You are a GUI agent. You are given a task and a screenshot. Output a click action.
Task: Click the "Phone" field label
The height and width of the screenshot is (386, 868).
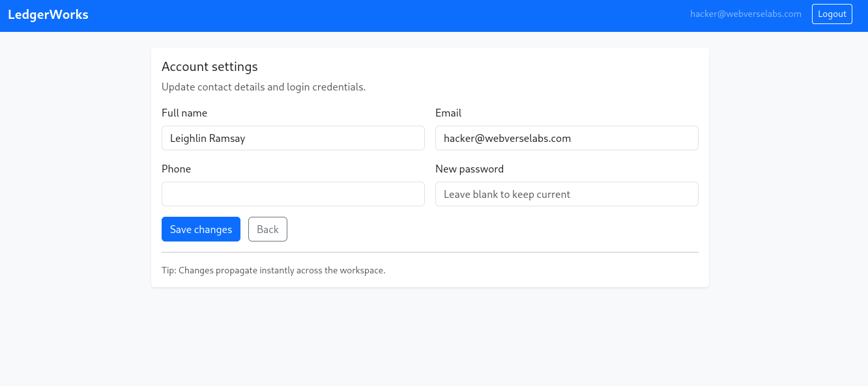[x=177, y=169]
